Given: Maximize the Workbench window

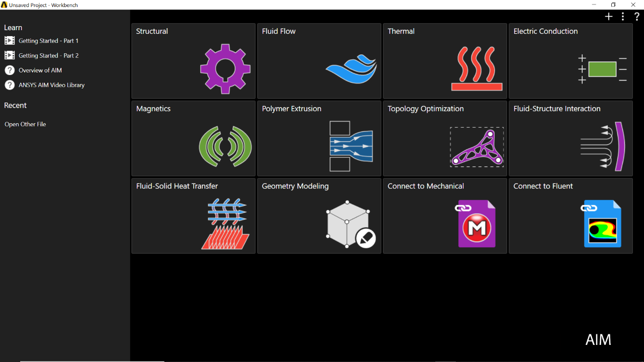Looking at the screenshot, I should [x=613, y=5].
